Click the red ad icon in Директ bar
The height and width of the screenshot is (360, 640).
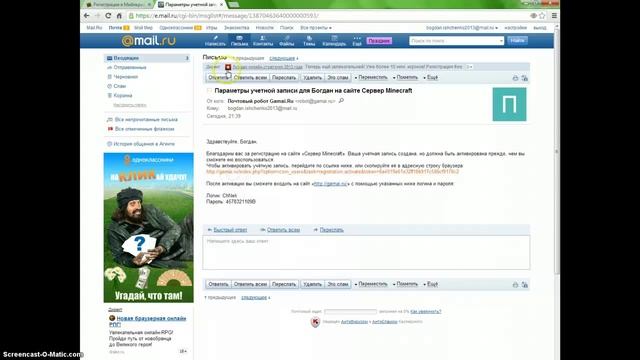[228, 67]
